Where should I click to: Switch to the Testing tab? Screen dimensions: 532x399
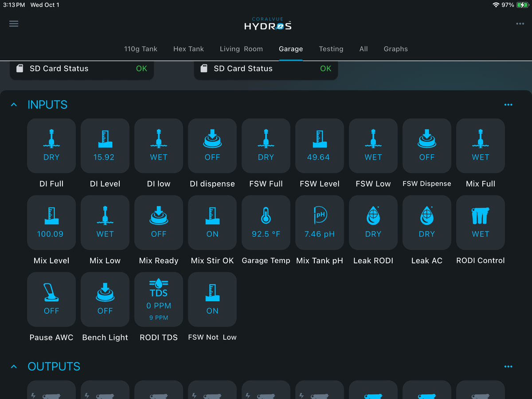[x=331, y=49]
